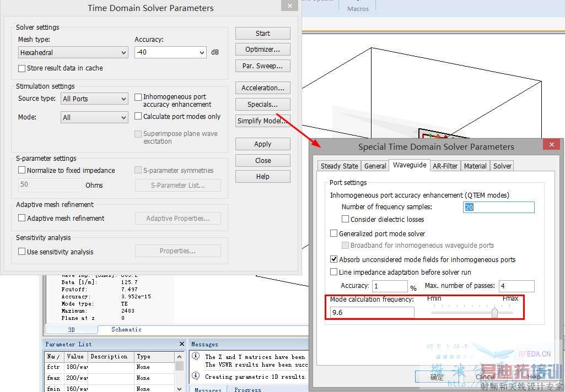Click the Parameter List scroll up arrow
The height and width of the screenshot is (392, 565).
(180, 357)
